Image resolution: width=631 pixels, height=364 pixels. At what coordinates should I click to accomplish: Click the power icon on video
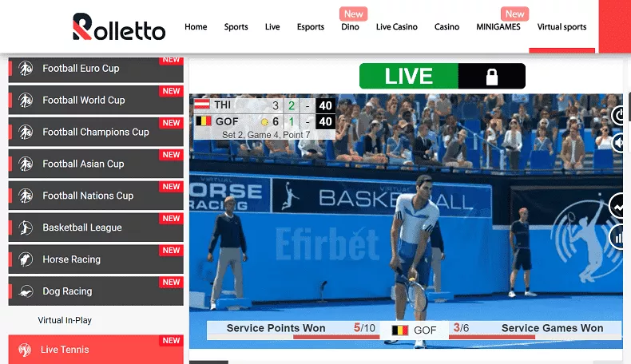620,116
